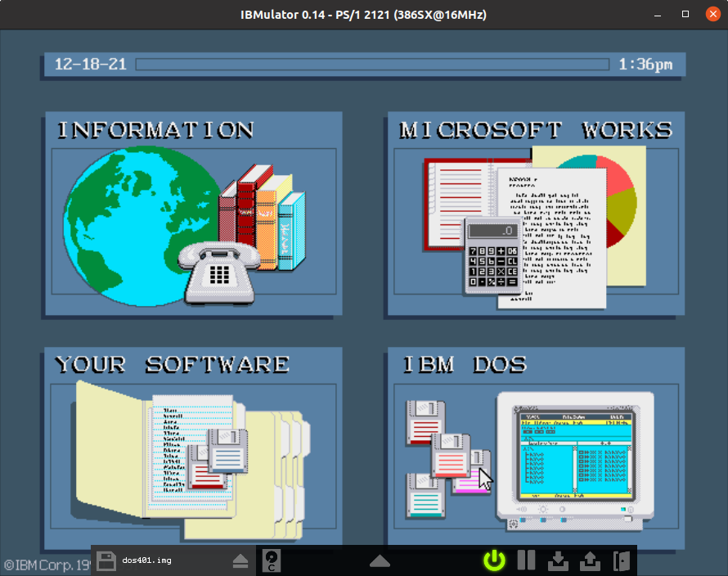Maximize the IBMulator window

pos(685,15)
